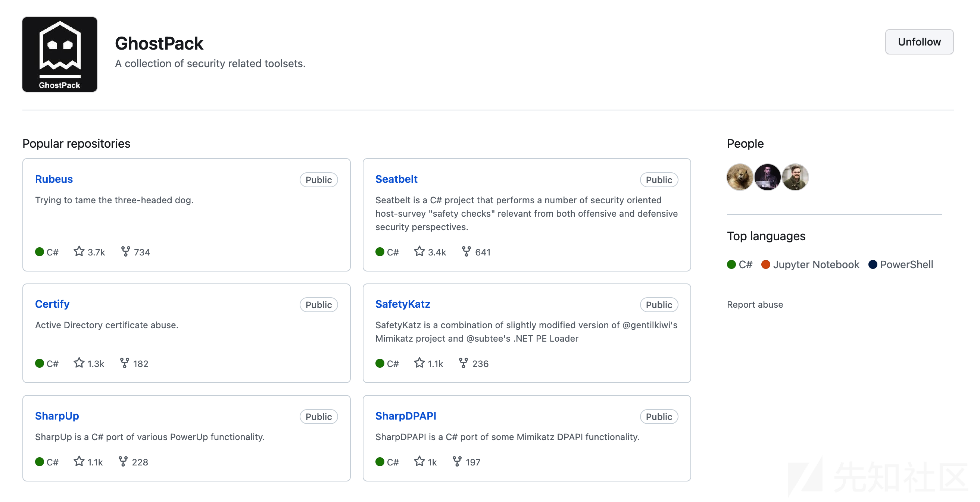
Task: Open the Rubeus repository link
Action: click(54, 179)
